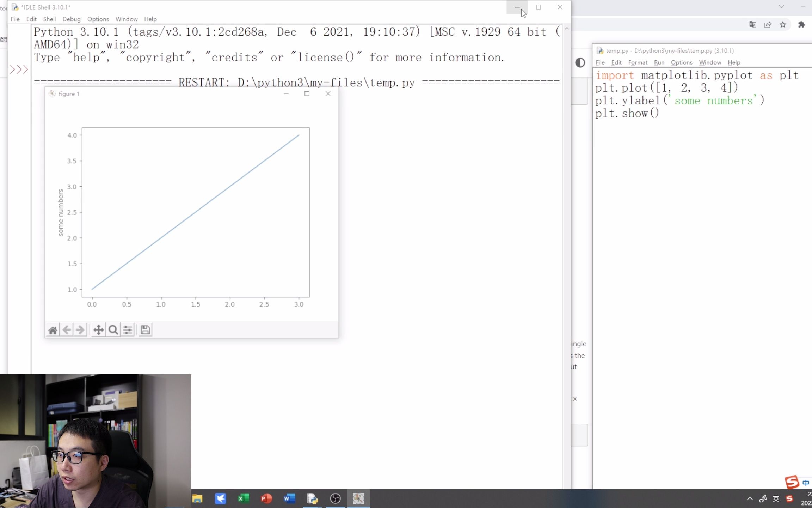
Task: Go back to the previous plot view
Action: point(67,329)
